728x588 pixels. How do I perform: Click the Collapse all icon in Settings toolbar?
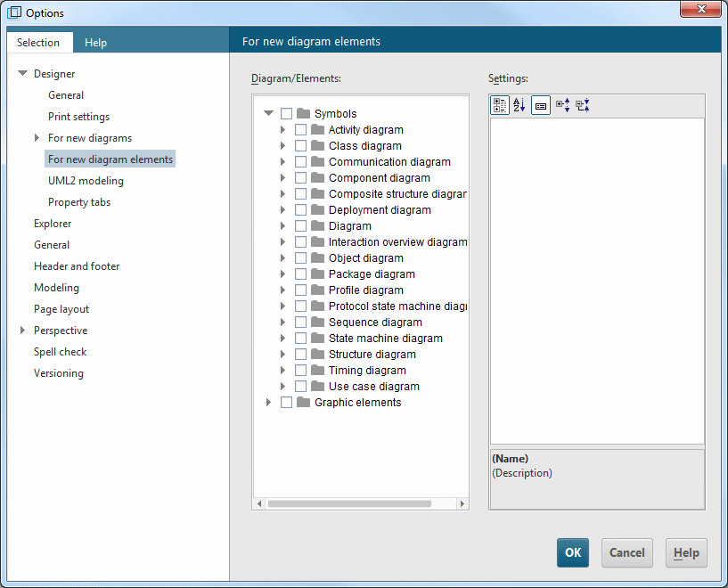tap(583, 105)
